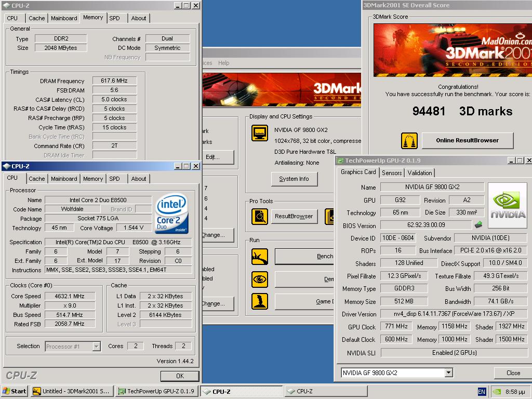Viewport: 532px width, 399px height.
Task: Select the Mainboard tab in upper CPU-Z window
Action: pos(64,18)
